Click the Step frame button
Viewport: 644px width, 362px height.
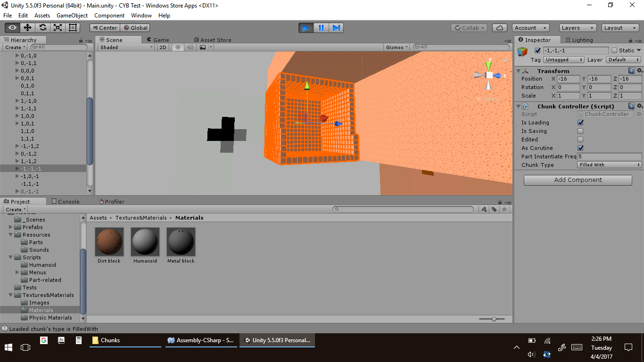pos(336,28)
